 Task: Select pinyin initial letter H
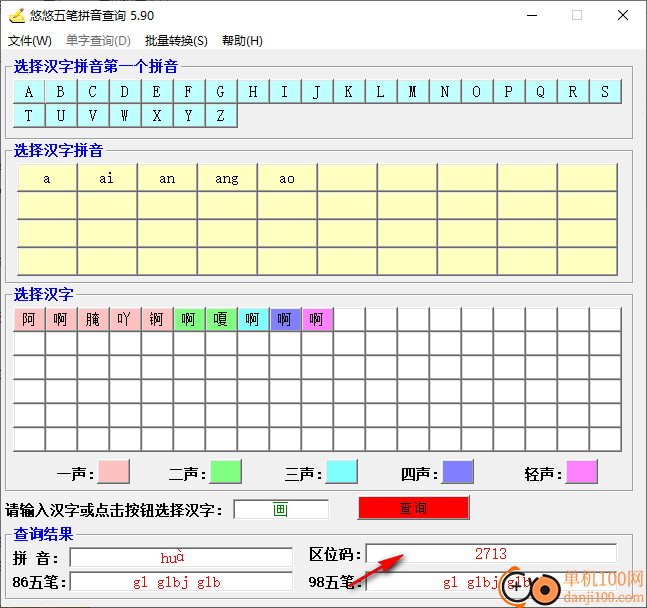(253, 91)
